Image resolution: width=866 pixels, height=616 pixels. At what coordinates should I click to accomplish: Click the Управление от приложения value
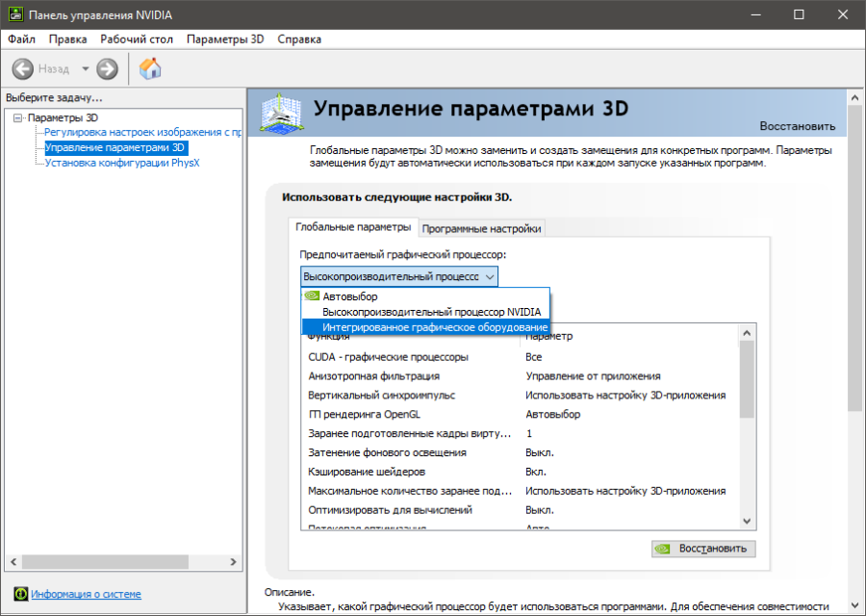click(x=593, y=376)
